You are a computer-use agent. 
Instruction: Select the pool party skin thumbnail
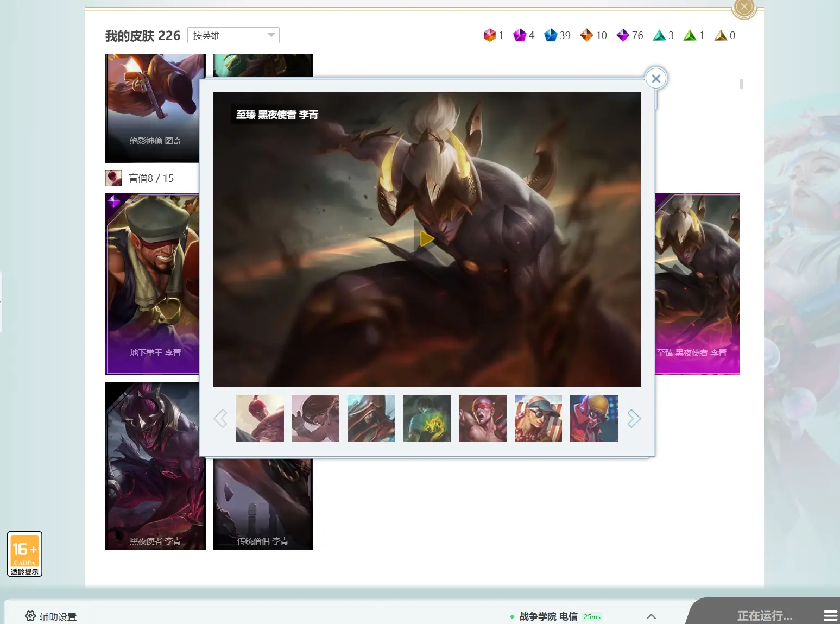click(x=538, y=418)
